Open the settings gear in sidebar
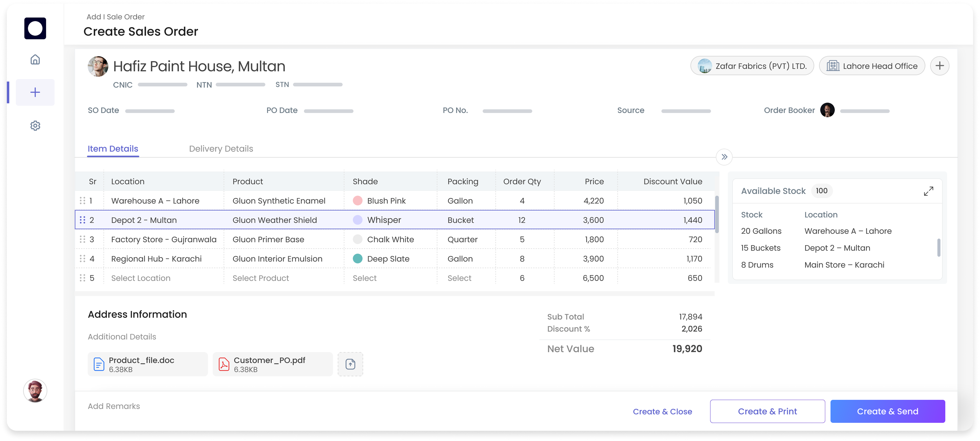Screen dimensions: 980x441 [x=35, y=126]
